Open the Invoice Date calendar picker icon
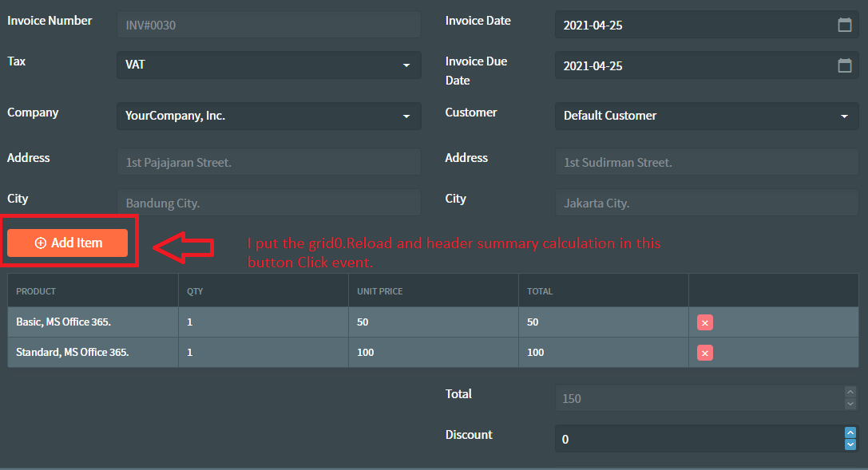The width and height of the screenshot is (868, 470). coord(844,25)
